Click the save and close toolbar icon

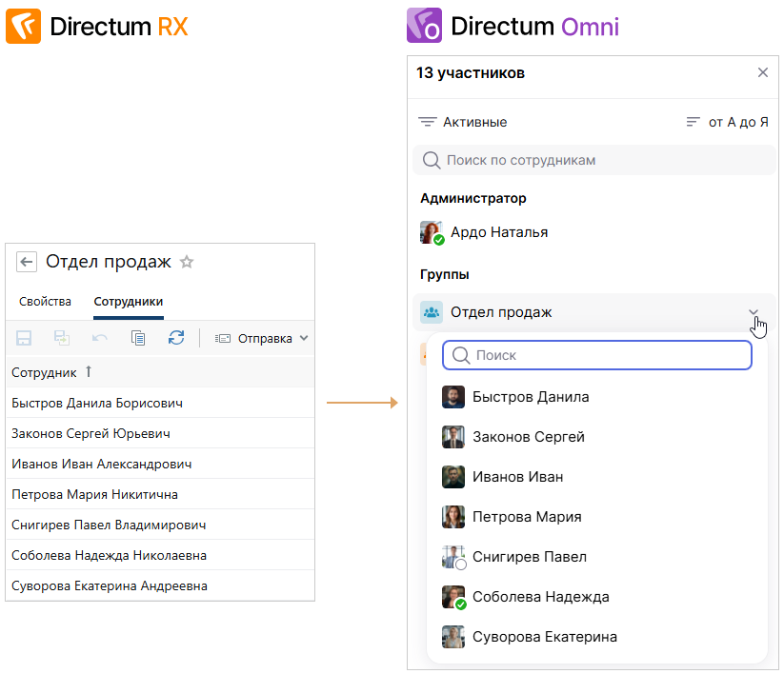point(62,338)
